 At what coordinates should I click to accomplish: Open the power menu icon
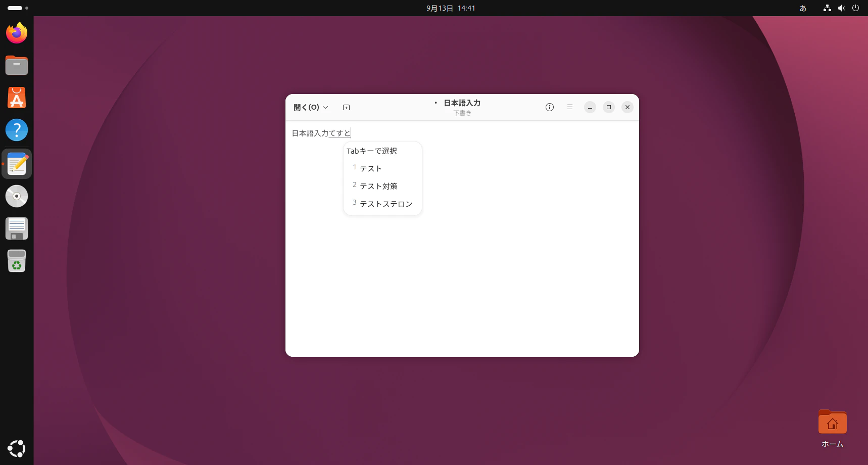tap(855, 8)
